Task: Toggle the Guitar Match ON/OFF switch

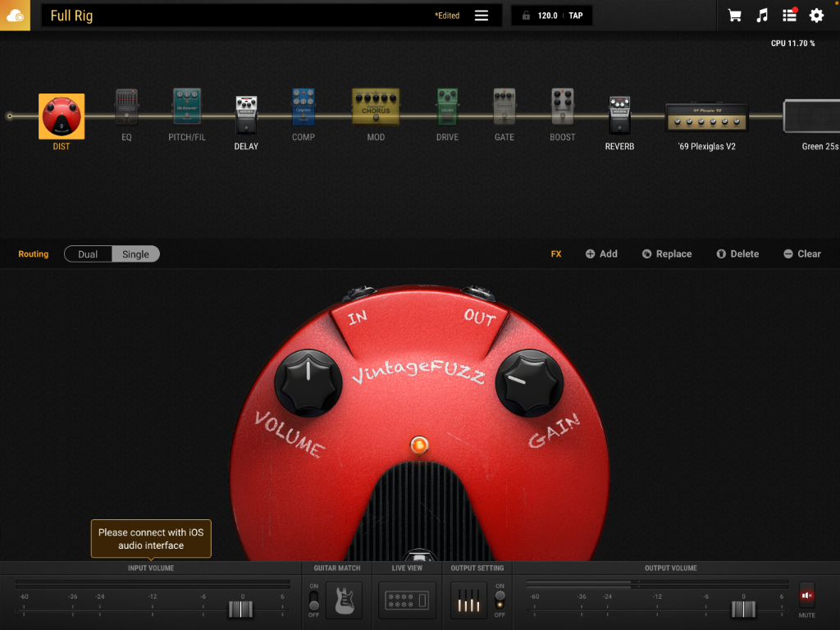Action: click(x=314, y=600)
